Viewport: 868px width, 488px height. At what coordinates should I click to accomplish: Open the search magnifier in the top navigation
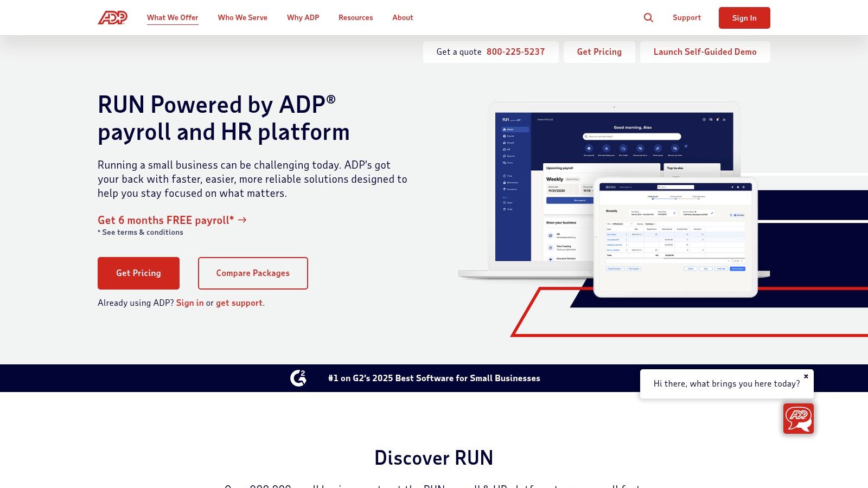point(648,17)
